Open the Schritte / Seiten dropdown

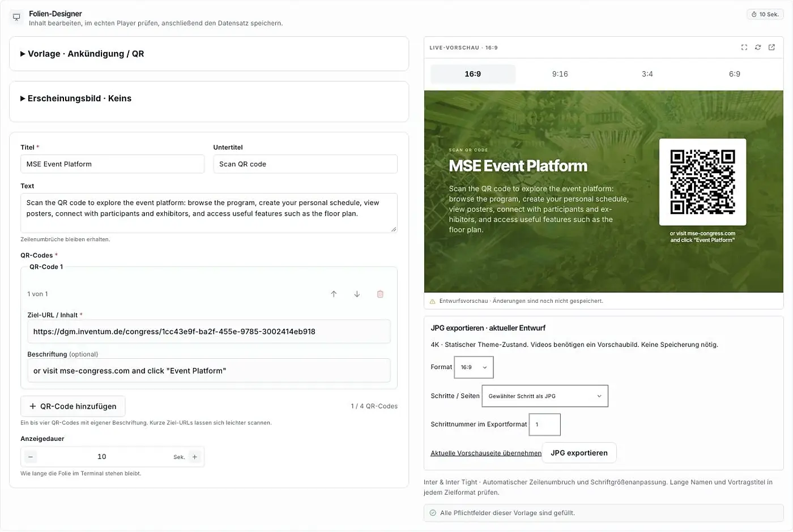pos(545,396)
